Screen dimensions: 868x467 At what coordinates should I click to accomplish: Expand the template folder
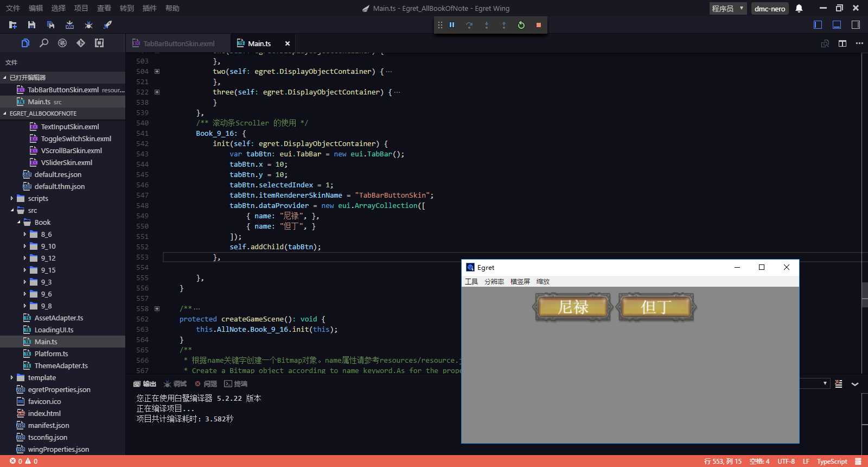click(12, 377)
